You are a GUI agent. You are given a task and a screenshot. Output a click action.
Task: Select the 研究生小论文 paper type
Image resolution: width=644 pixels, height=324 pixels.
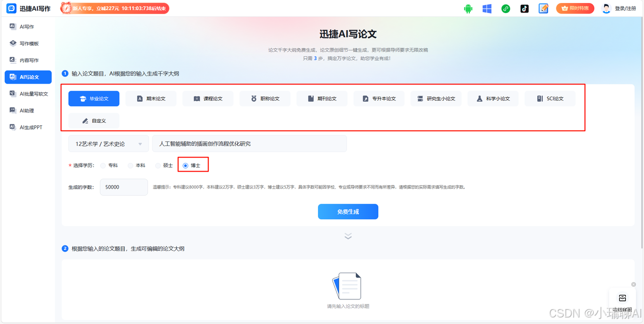[436, 99]
